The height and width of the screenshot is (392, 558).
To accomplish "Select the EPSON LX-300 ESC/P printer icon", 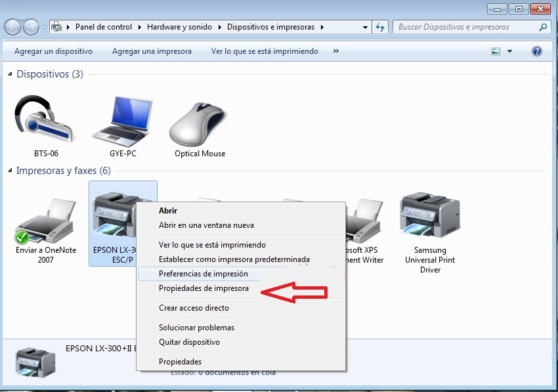I will click(x=114, y=216).
